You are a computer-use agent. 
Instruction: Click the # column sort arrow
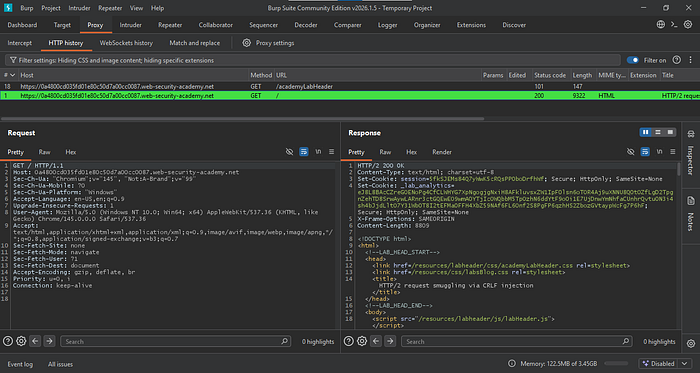pos(12,75)
